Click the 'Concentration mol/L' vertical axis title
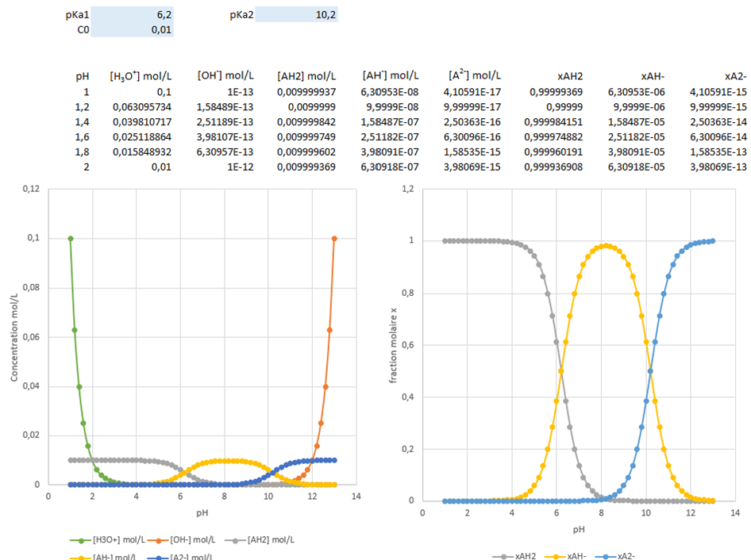This screenshot has height=560, width=751. pos(13,336)
